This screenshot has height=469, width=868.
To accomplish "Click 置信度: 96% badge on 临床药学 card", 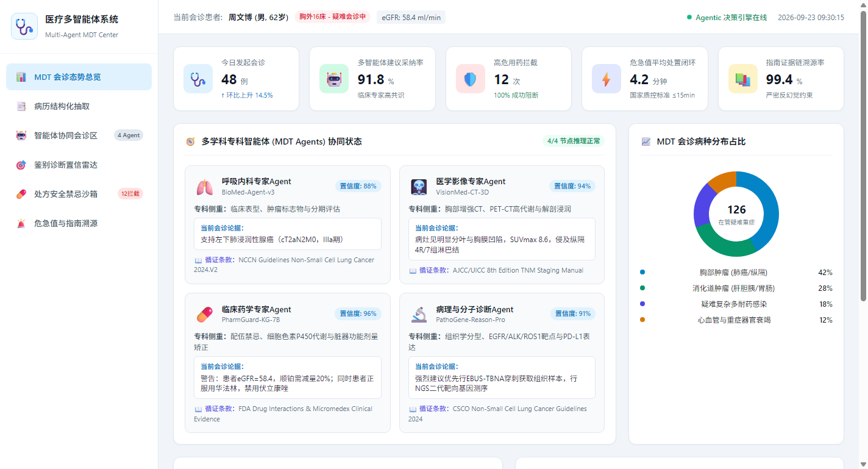I will coord(358,313).
